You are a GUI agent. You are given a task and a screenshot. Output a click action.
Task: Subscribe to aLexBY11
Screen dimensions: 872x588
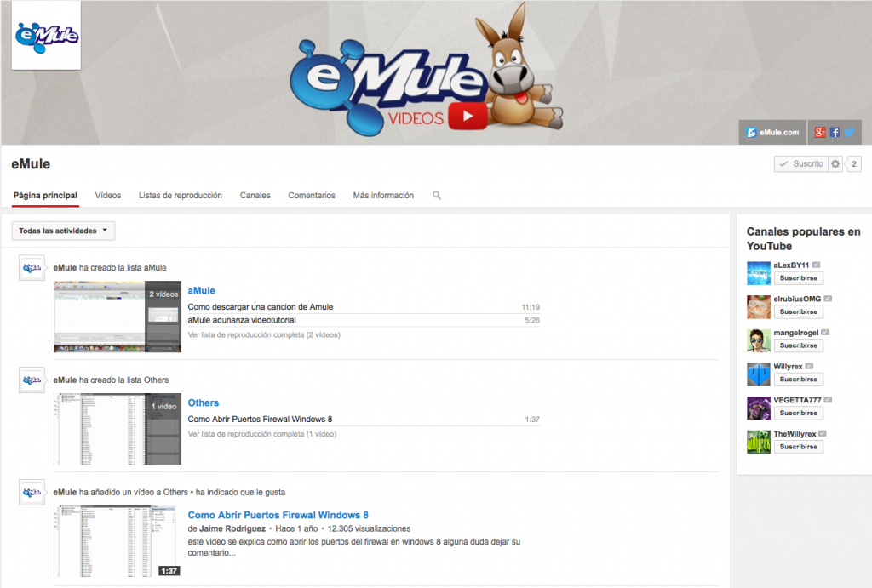799,278
